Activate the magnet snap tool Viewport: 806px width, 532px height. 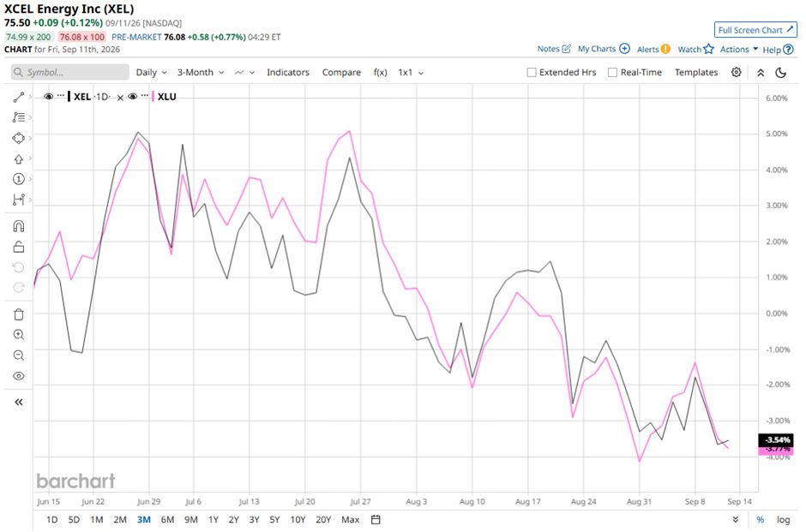click(19, 226)
